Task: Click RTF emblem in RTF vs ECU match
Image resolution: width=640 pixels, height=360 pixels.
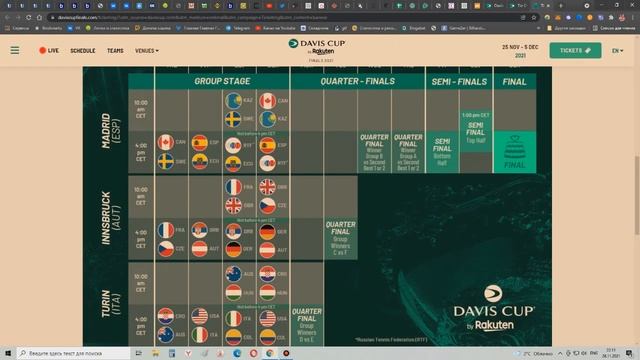Action: coord(233,145)
